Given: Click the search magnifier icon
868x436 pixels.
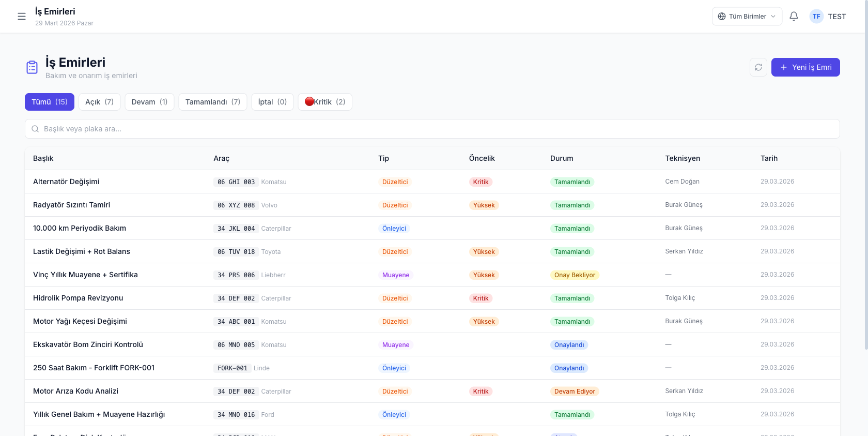Looking at the screenshot, I should point(35,129).
